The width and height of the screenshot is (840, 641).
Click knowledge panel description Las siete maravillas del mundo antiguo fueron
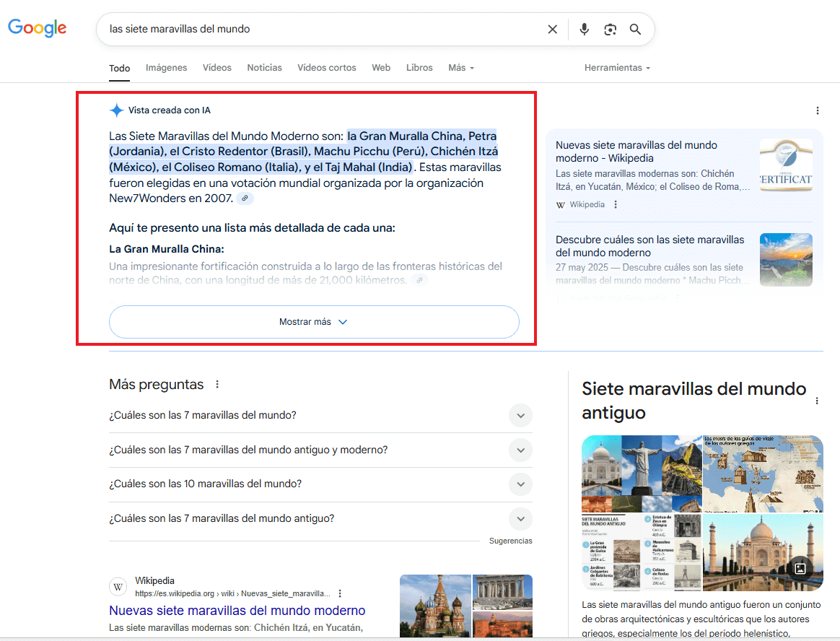(701, 619)
